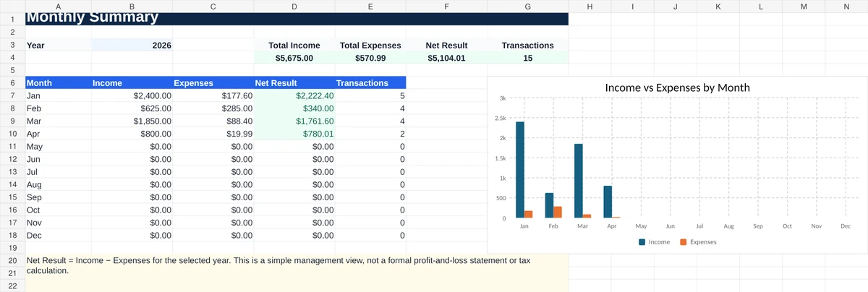This screenshot has width=868, height=292.
Task: Click the Dec month row label
Action: click(58, 236)
